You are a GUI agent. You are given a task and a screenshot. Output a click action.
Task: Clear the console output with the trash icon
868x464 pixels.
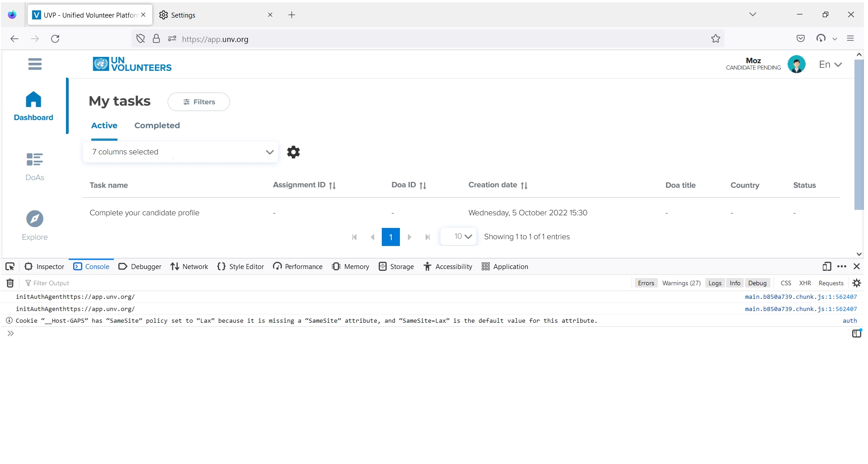coord(9,283)
